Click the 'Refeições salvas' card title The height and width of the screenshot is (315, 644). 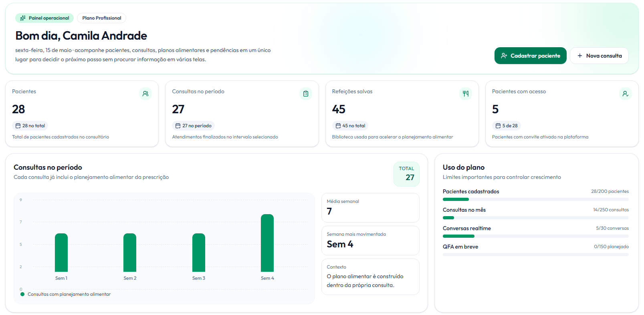pyautogui.click(x=352, y=91)
